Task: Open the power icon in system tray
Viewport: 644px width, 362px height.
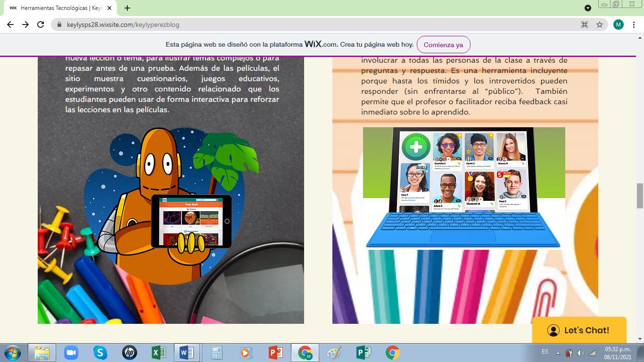Action: 569,353
